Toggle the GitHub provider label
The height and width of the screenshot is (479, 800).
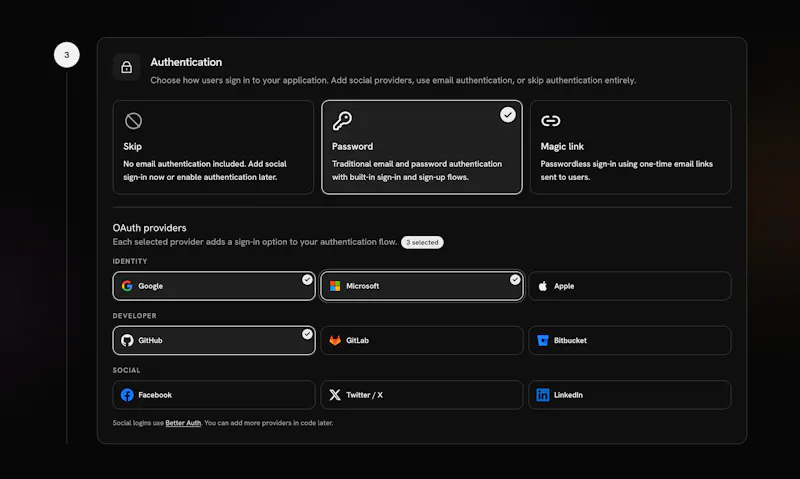point(150,340)
